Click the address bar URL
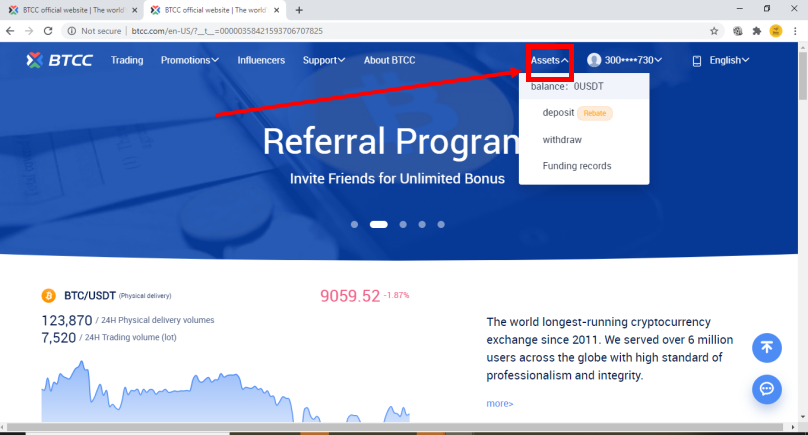This screenshot has width=808, height=435. 227,31
